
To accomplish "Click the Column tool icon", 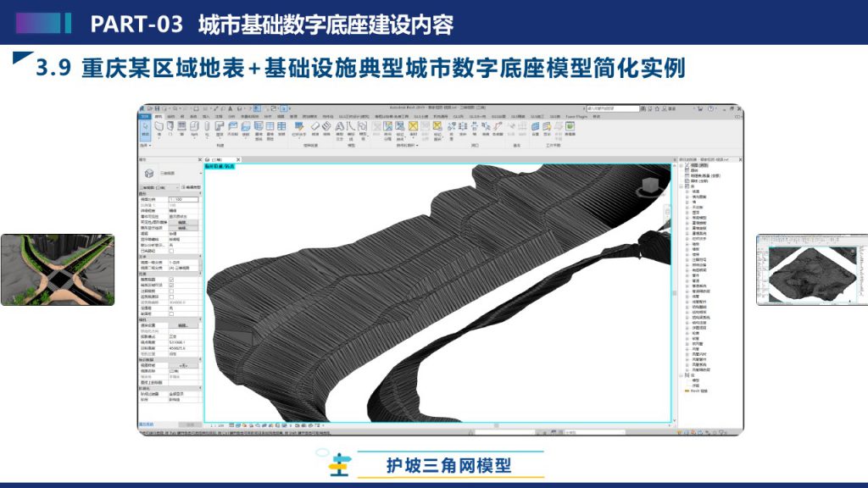I will point(207,127).
